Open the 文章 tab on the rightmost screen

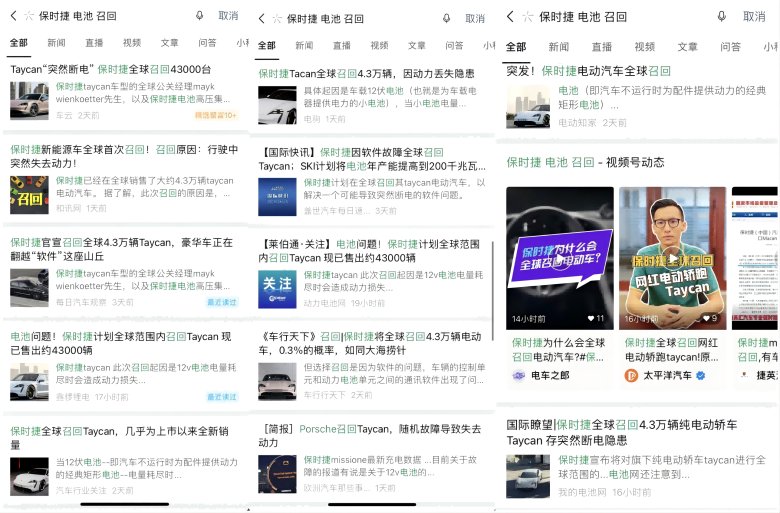[687, 46]
